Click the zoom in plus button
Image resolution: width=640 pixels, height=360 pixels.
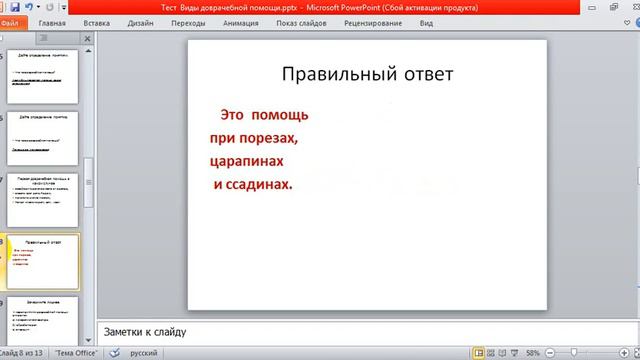click(624, 353)
